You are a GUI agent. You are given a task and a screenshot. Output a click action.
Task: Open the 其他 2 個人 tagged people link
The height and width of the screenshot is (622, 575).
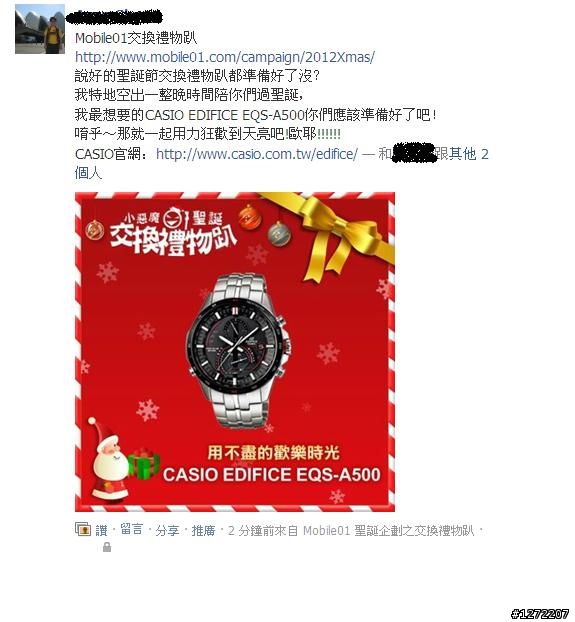click(282, 163)
